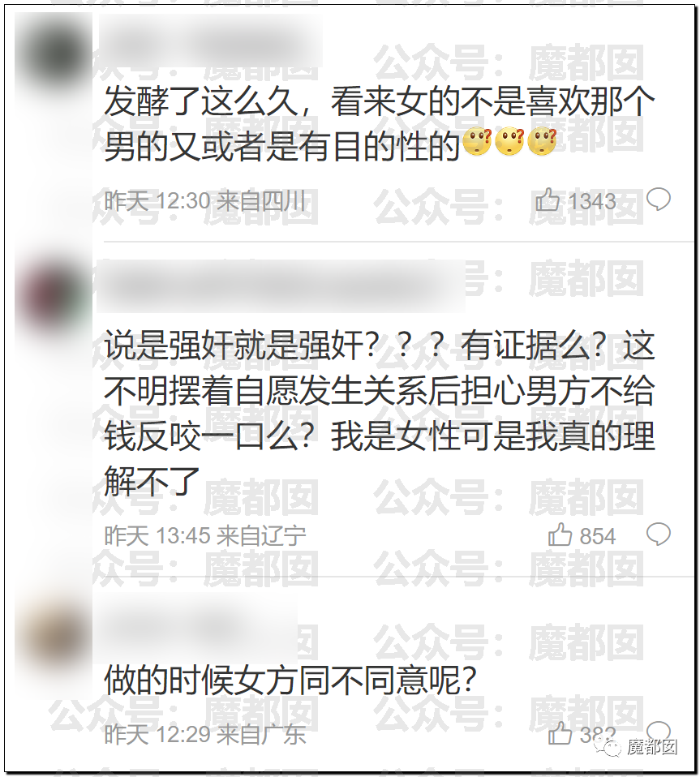Open the second commenter's blurred avatar
This screenshot has width=700, height=777.
pos(52,296)
